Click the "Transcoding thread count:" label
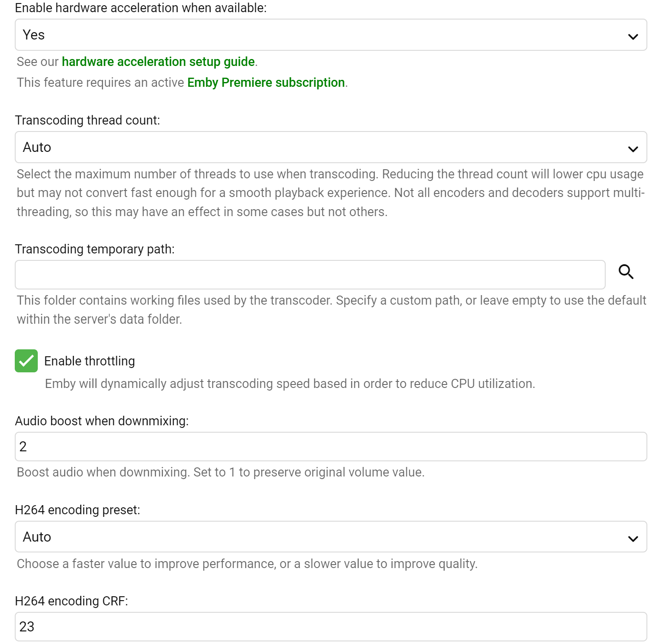 87,120
